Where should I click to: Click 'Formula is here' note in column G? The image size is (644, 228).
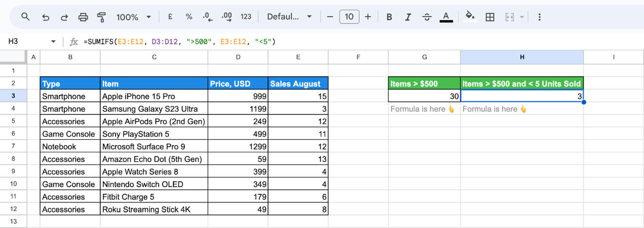[422, 109]
